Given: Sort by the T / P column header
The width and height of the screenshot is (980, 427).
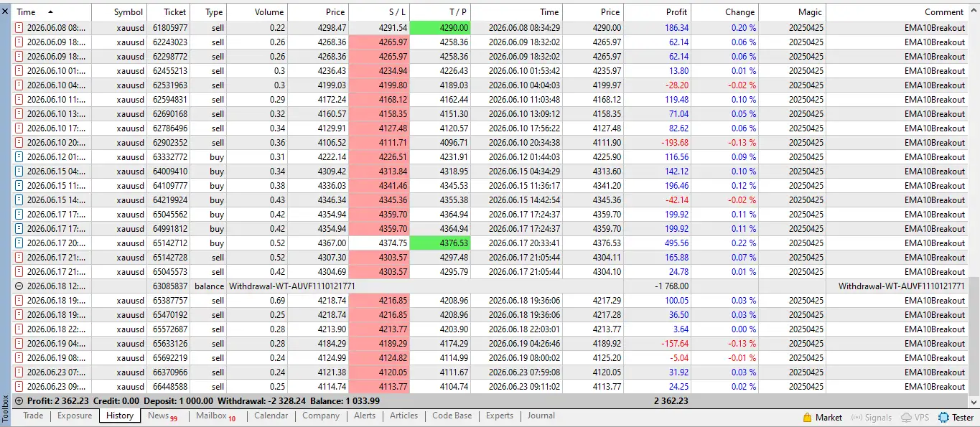Looking at the screenshot, I should 440,11.
